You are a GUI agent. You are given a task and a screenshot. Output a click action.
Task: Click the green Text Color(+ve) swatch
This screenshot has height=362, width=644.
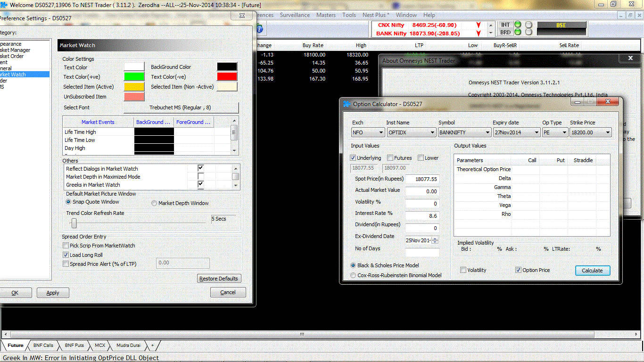[x=134, y=77]
